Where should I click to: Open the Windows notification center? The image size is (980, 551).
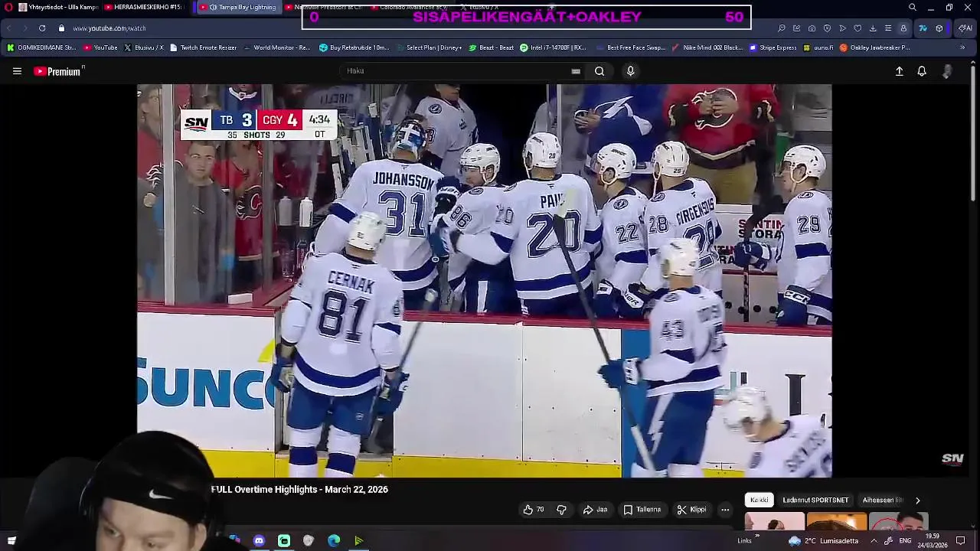coord(961,541)
